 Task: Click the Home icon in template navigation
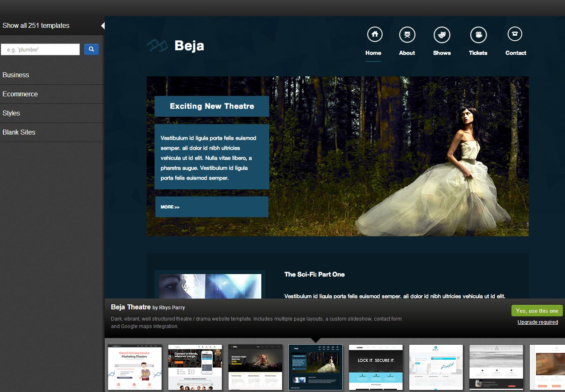point(374,34)
